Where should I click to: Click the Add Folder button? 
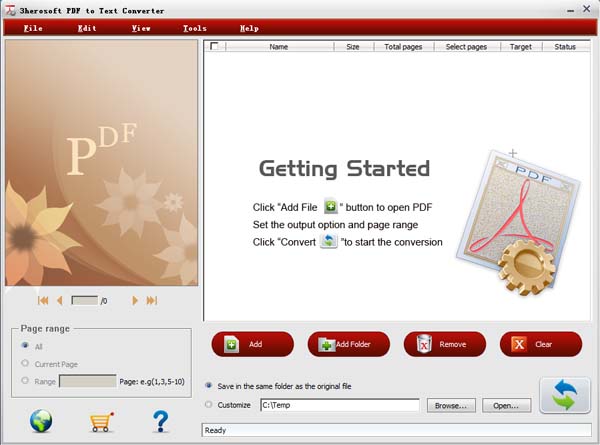click(349, 344)
